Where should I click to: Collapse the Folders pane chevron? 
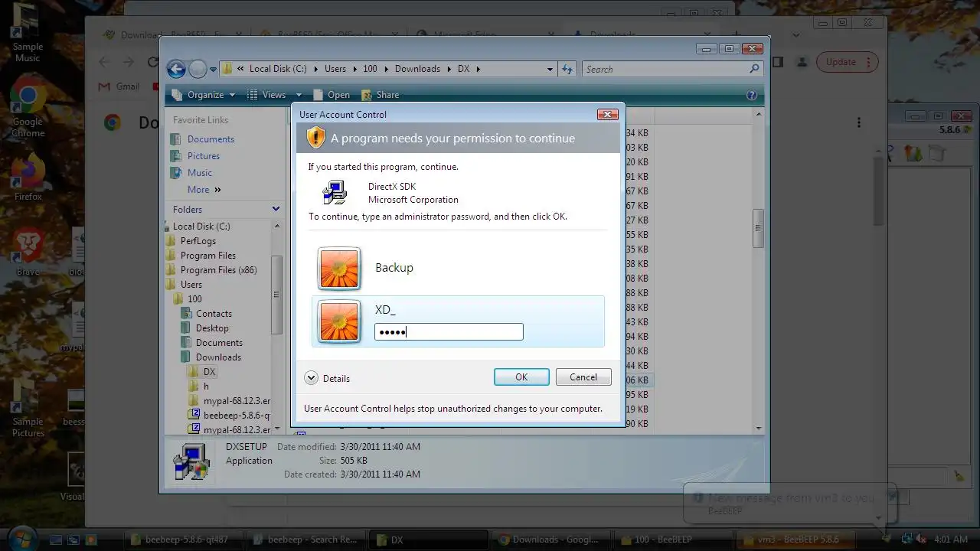pos(276,209)
